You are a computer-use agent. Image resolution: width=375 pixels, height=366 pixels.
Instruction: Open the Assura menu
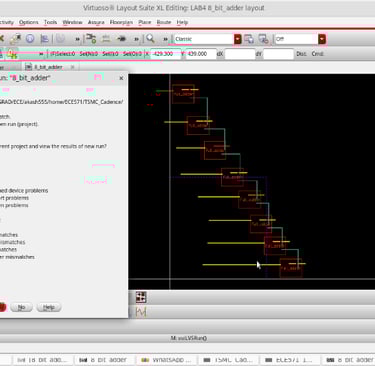(96, 22)
